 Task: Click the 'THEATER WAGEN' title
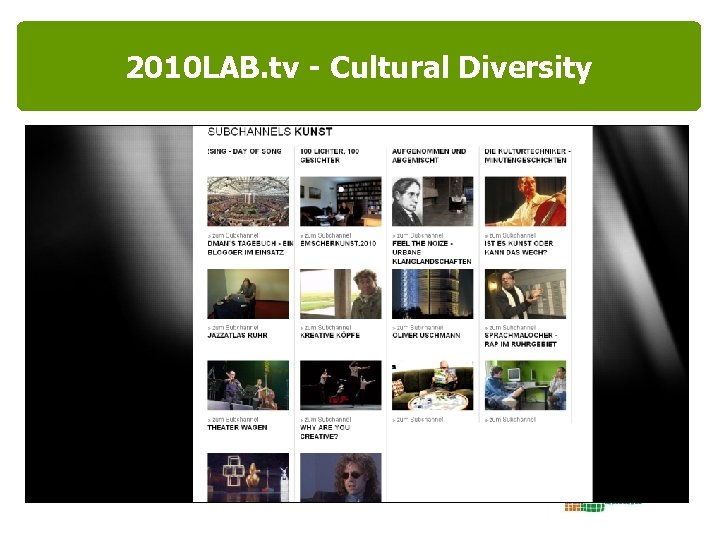click(237, 428)
